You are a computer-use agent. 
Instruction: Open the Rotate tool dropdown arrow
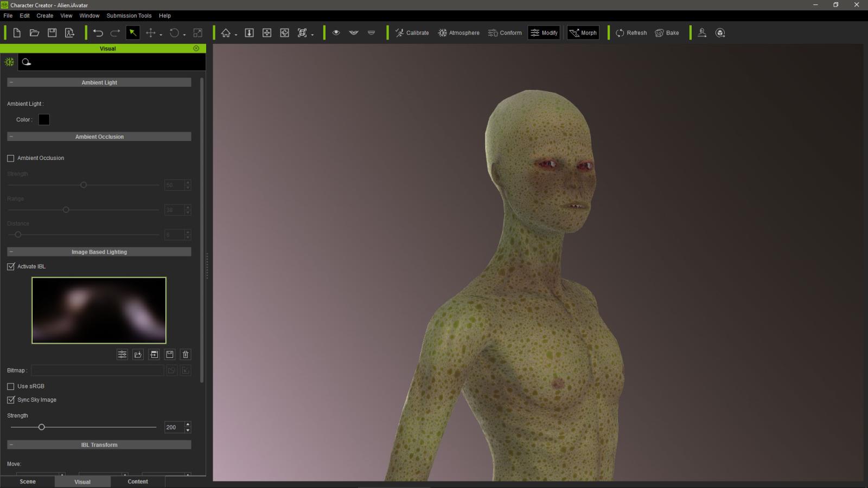click(184, 35)
